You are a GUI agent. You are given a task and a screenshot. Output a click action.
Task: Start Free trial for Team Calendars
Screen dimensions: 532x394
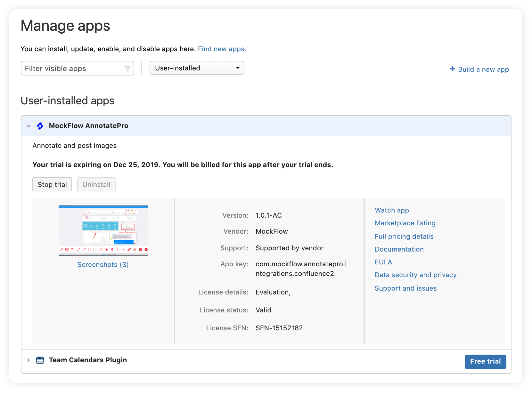pos(485,361)
